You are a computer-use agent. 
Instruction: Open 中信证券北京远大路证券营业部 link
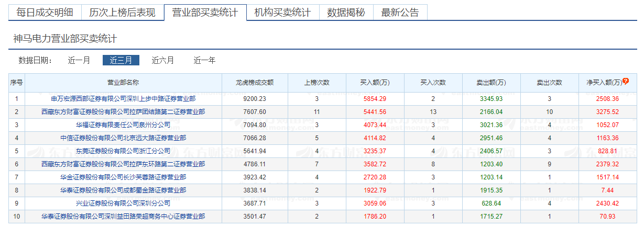click(x=123, y=138)
